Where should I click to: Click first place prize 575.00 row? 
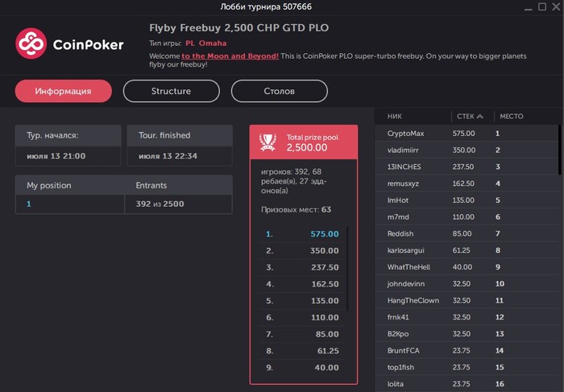click(x=303, y=234)
